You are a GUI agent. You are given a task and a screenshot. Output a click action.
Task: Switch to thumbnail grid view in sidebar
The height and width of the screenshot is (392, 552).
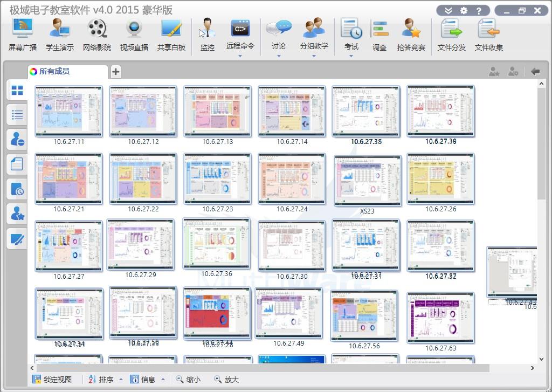17,90
